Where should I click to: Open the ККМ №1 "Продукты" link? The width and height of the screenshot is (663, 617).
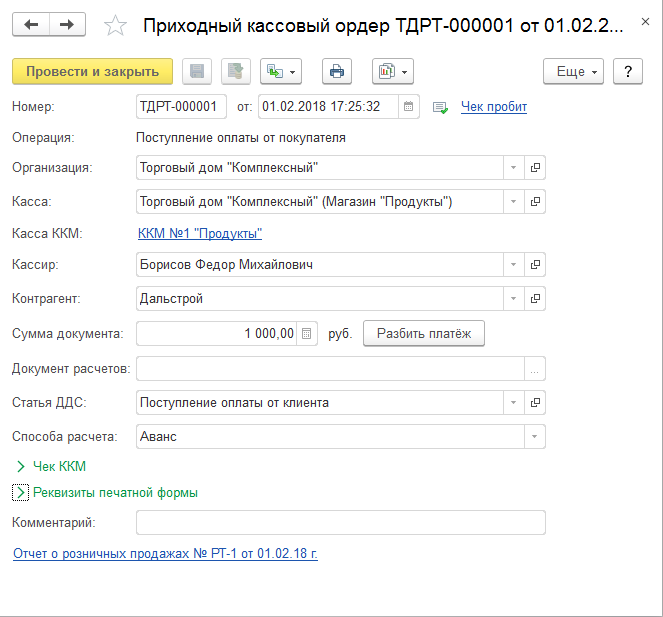(x=199, y=233)
